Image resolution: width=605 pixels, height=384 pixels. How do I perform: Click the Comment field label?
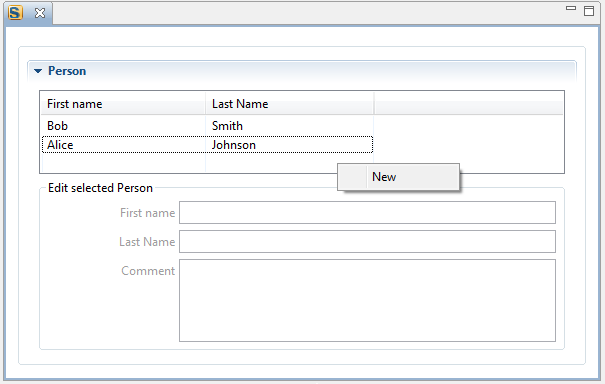pos(148,271)
